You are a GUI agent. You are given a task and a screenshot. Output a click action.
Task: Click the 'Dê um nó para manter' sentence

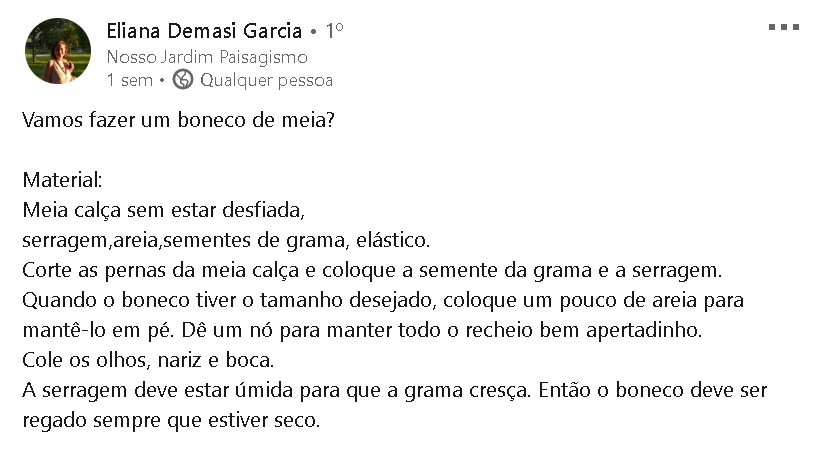[x=442, y=331]
